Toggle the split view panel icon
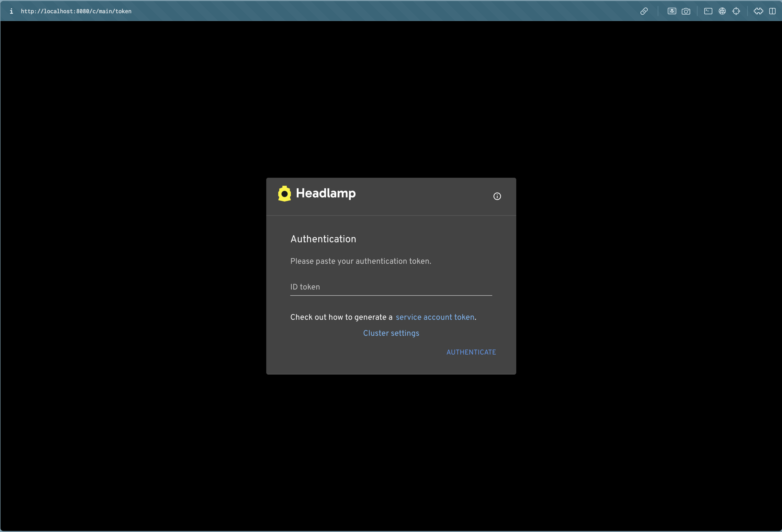Viewport: 782px width, 532px height. point(772,11)
